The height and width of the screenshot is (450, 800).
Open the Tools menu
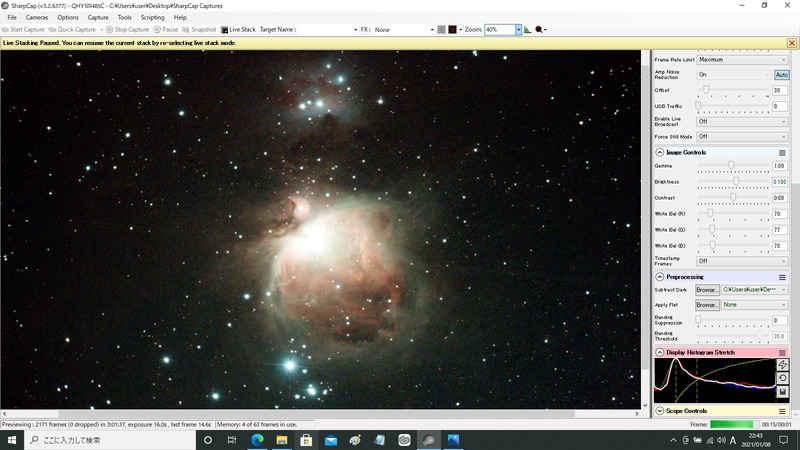pyautogui.click(x=124, y=17)
